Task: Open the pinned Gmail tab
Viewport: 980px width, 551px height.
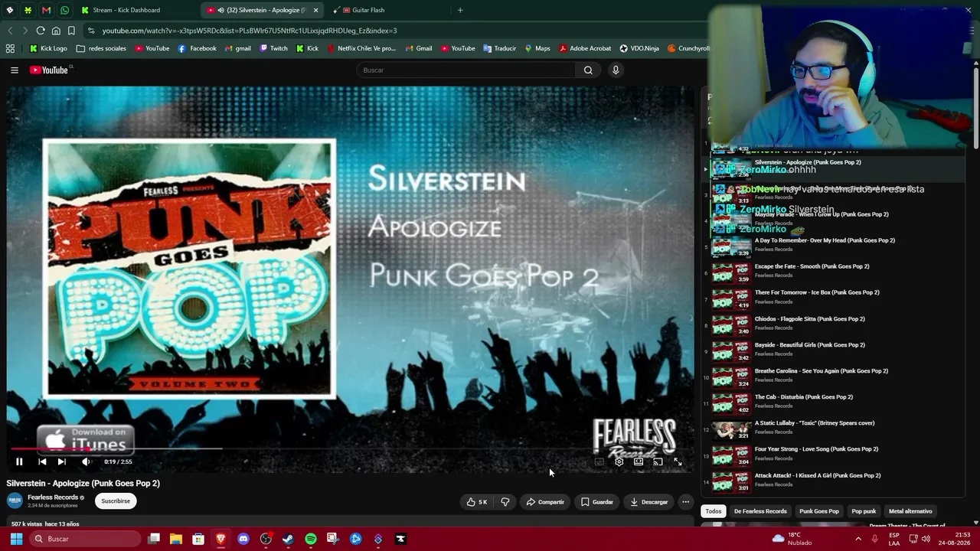Action: [x=46, y=10]
